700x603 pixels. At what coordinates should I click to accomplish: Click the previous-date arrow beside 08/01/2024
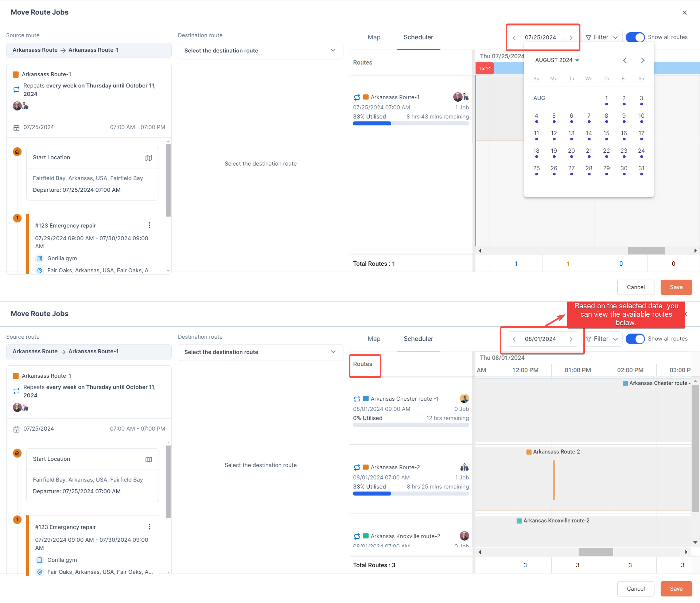pyautogui.click(x=514, y=339)
